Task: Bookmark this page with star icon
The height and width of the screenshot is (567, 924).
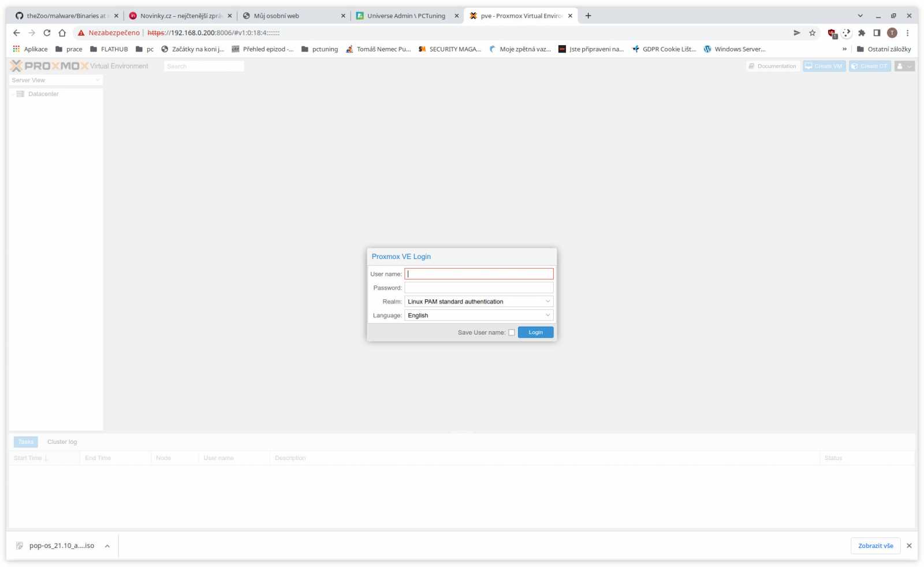Action: coord(812,33)
